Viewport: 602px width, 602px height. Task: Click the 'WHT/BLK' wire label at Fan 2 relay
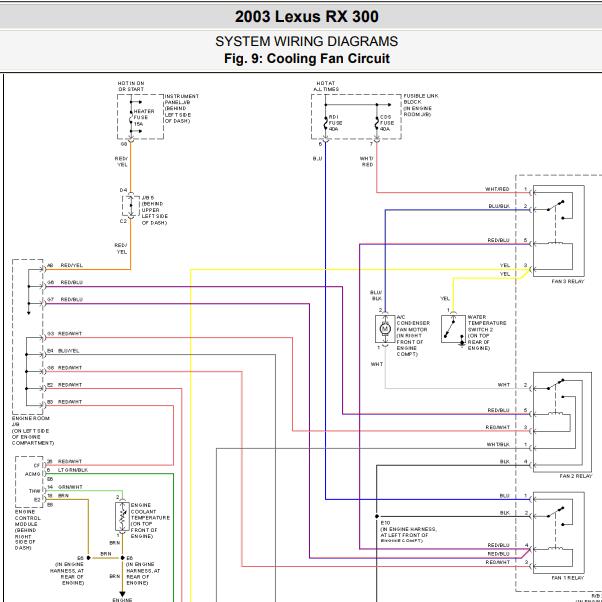pyautogui.click(x=498, y=445)
